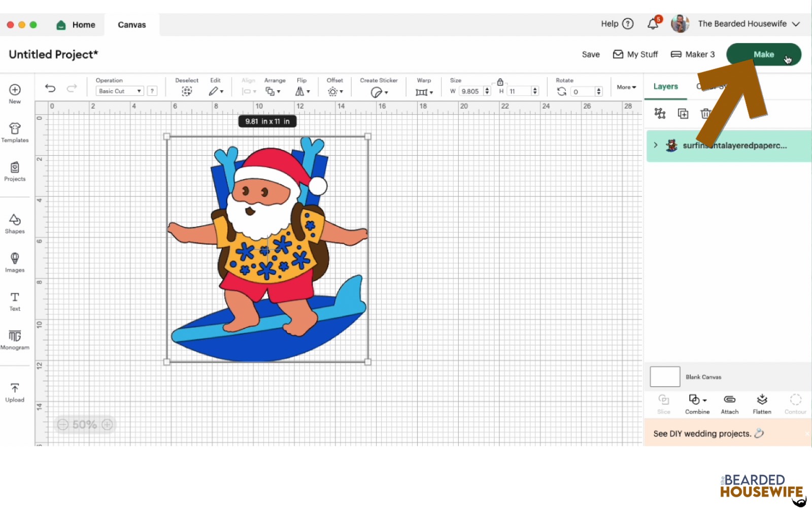Open the Monogram tool
This screenshot has height=516, width=812.
pyautogui.click(x=15, y=340)
